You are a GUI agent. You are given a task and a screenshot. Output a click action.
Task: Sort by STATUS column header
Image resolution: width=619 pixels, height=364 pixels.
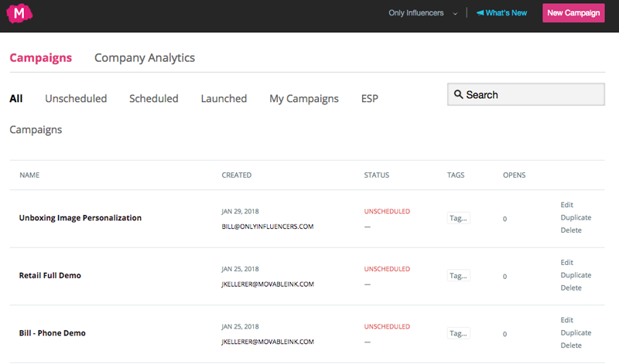tap(377, 175)
